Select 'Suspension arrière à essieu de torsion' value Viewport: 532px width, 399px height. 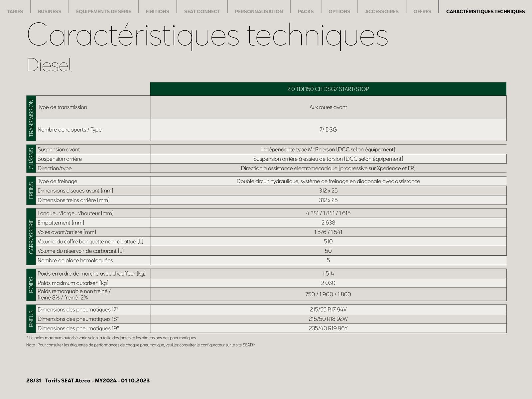(x=328, y=159)
